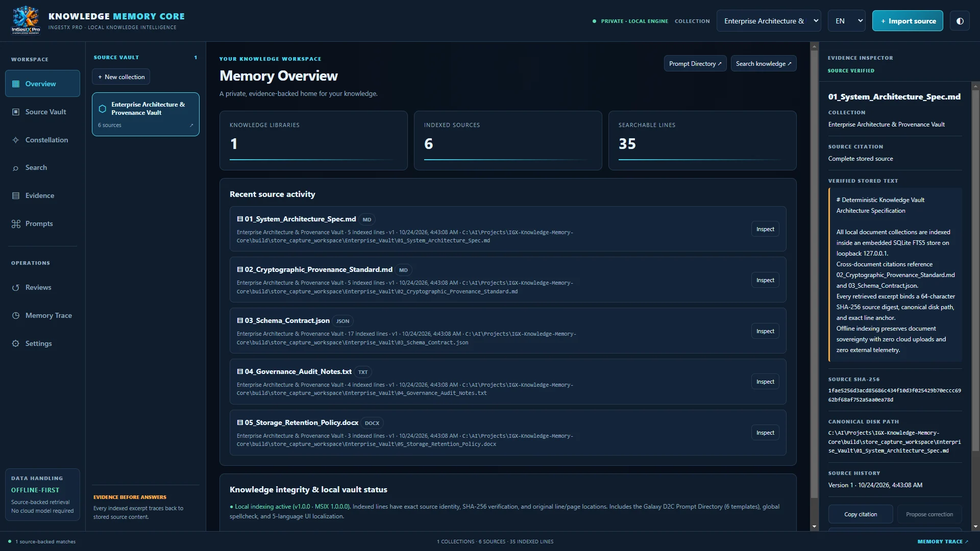Click Propose correction button

click(929, 514)
